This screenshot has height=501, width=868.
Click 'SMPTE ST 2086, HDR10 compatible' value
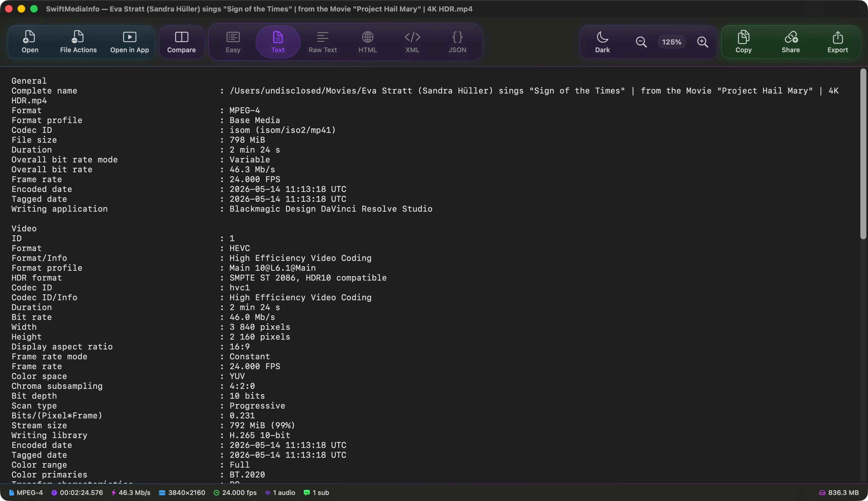[x=308, y=278]
